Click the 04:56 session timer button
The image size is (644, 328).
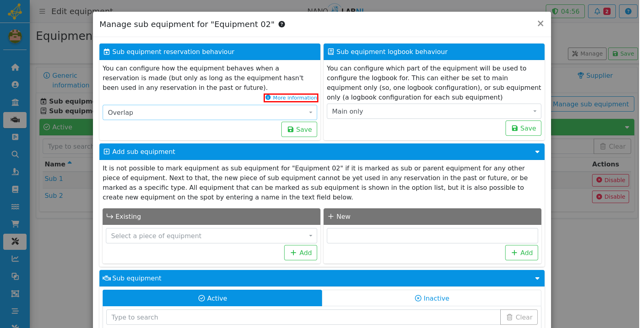(566, 11)
